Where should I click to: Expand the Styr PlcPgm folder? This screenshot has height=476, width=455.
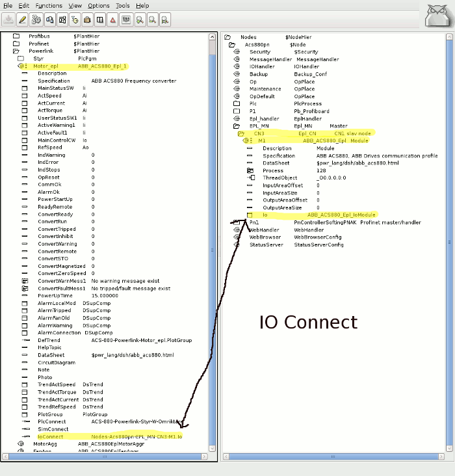[x=21, y=59]
